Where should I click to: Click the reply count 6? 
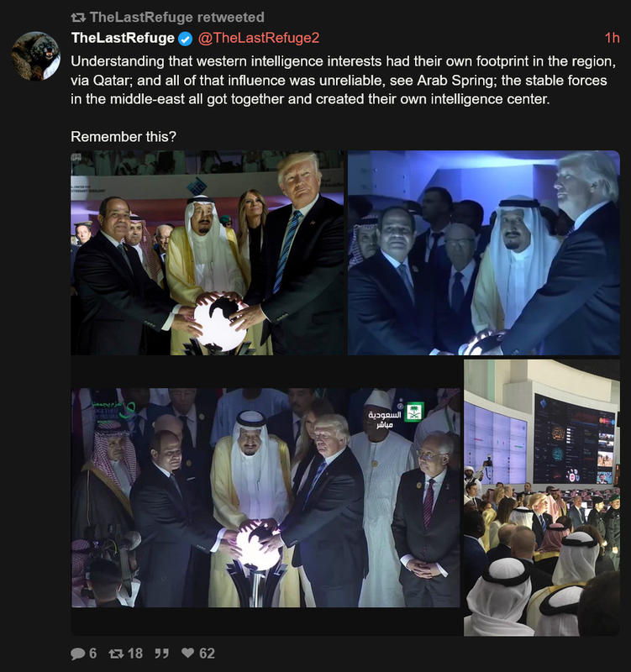tap(93, 654)
